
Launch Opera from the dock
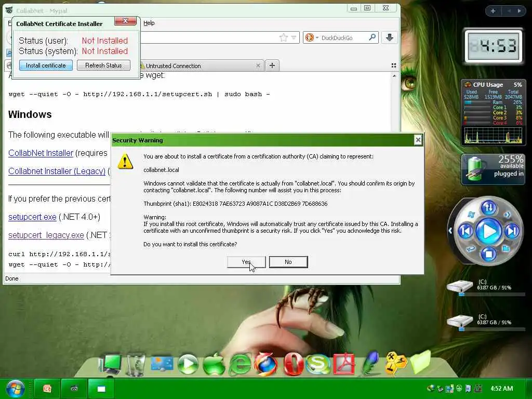pos(293,364)
